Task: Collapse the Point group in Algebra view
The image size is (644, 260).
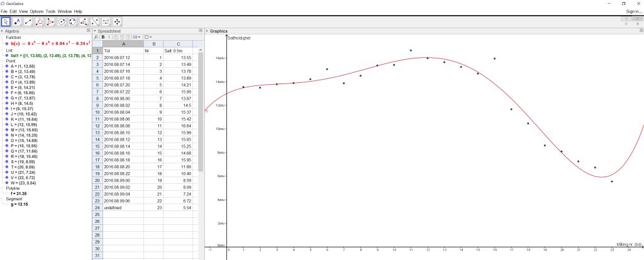Action: pyautogui.click(x=3, y=61)
